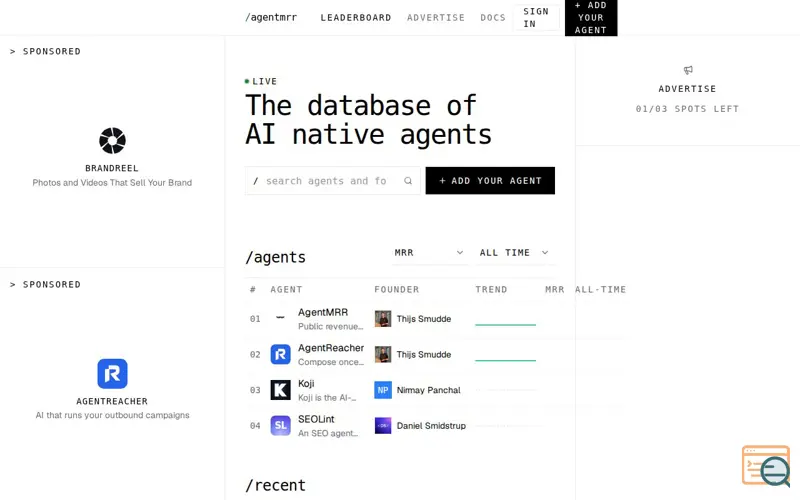The width and height of the screenshot is (800, 500).
Task: Click the /agents section heading
Action: [x=276, y=257]
